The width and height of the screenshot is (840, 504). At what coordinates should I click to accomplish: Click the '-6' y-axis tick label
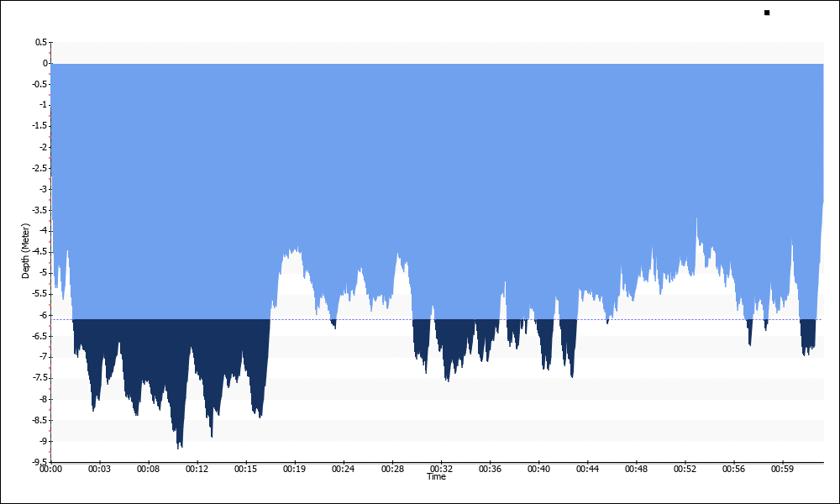click(x=44, y=315)
